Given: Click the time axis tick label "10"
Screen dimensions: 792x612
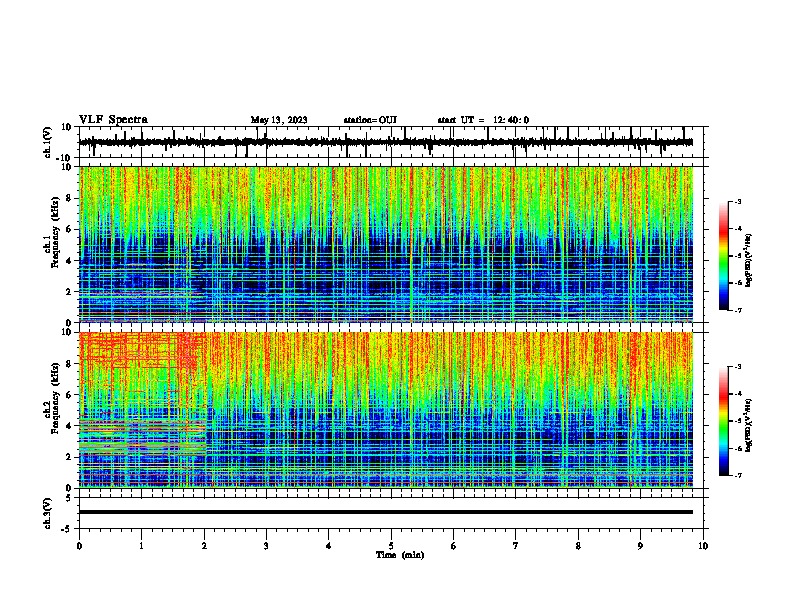Looking at the screenshot, I should pos(703,546).
